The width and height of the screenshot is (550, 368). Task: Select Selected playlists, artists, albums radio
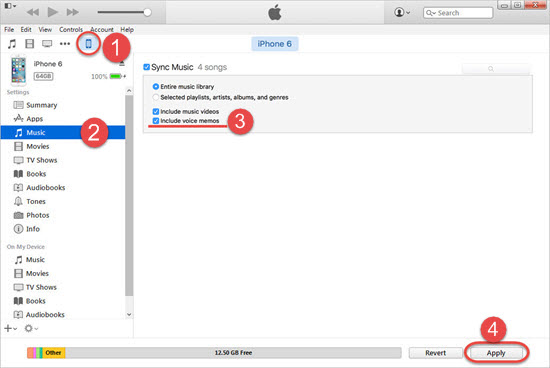pyautogui.click(x=156, y=97)
